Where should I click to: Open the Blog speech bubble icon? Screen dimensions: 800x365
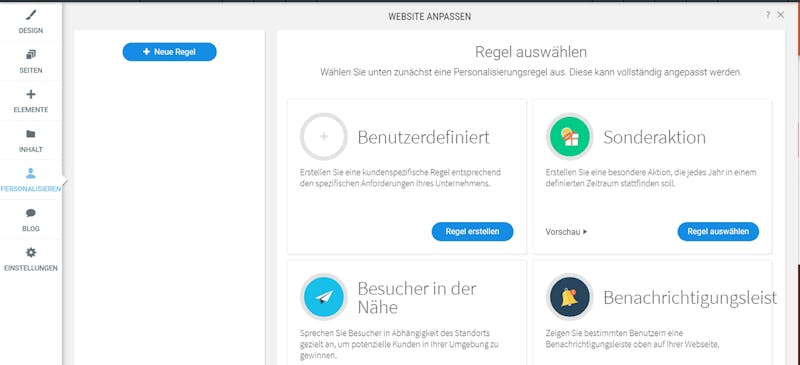(31, 213)
